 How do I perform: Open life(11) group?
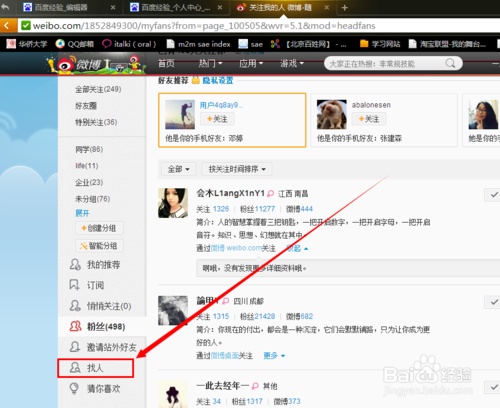point(87,166)
